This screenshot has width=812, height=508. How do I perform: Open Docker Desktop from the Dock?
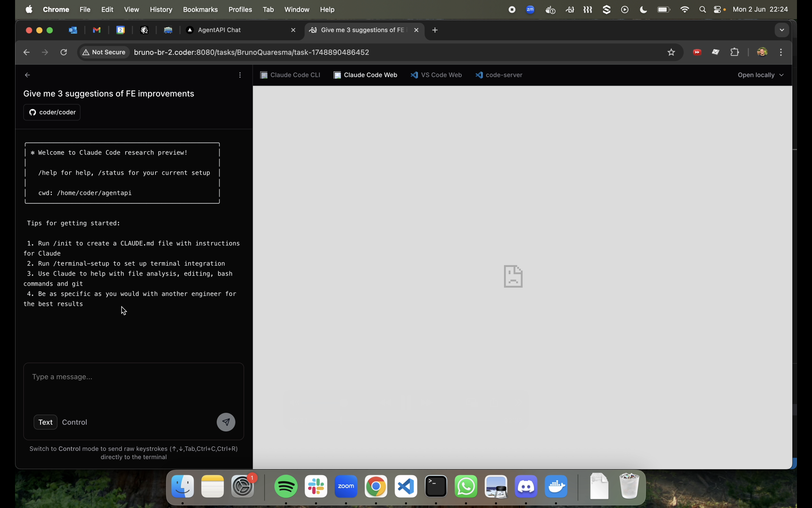point(556,486)
